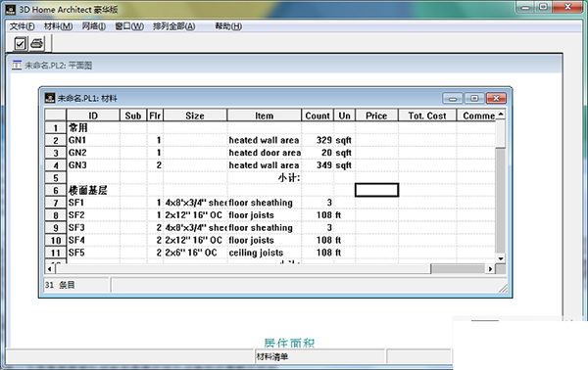Select the Price column header

376,116
